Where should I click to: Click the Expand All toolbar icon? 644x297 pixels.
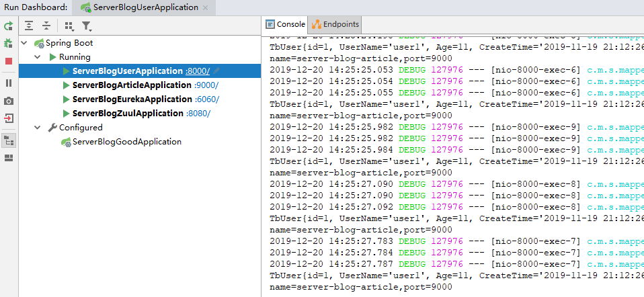tap(29, 26)
